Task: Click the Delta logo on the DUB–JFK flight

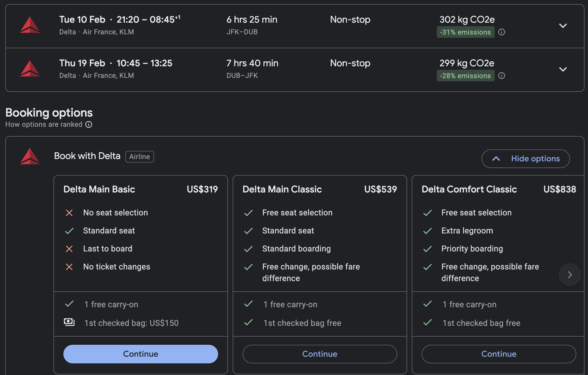Action: tap(30, 69)
